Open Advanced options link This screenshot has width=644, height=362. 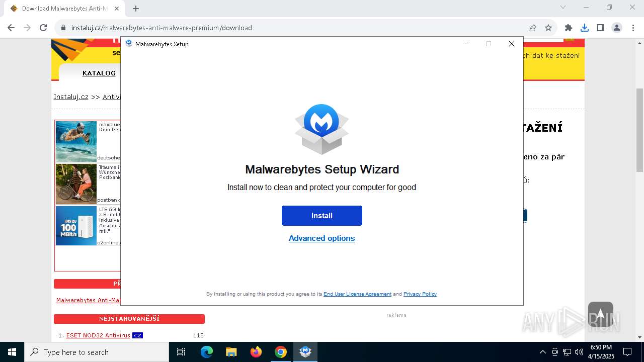321,238
